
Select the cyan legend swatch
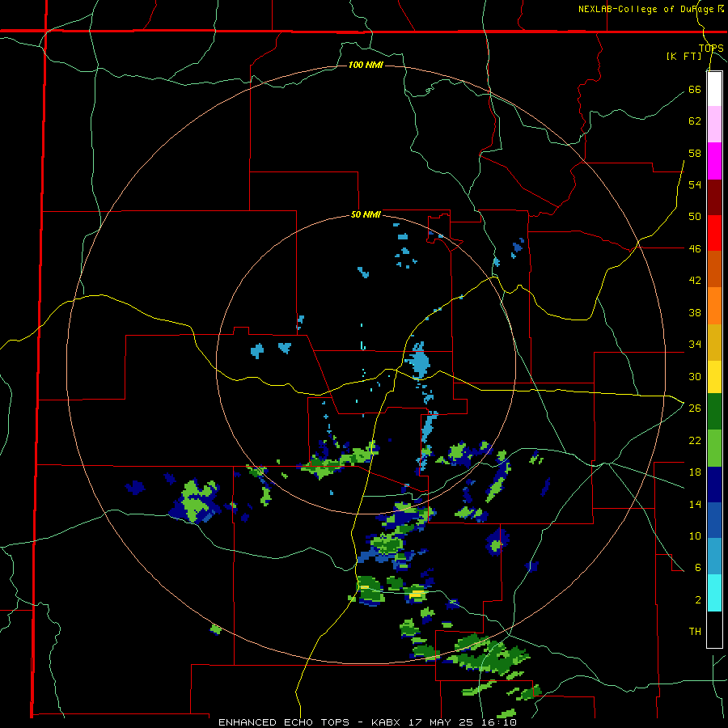(714, 593)
